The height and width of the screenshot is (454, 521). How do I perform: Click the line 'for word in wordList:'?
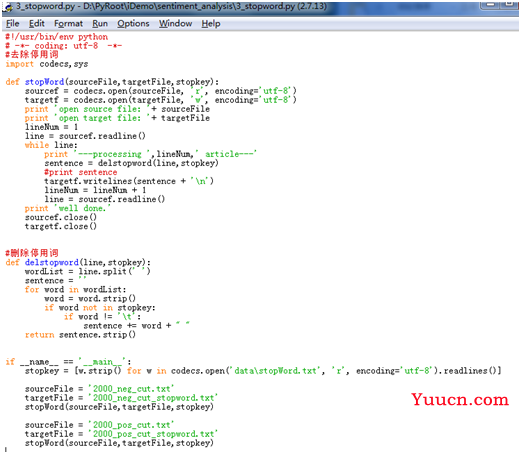(x=75, y=289)
